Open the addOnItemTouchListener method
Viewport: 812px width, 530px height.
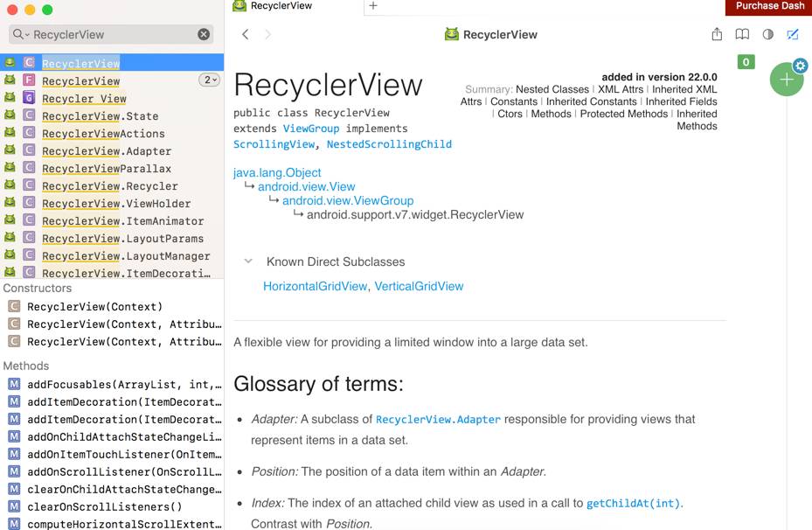112,455
